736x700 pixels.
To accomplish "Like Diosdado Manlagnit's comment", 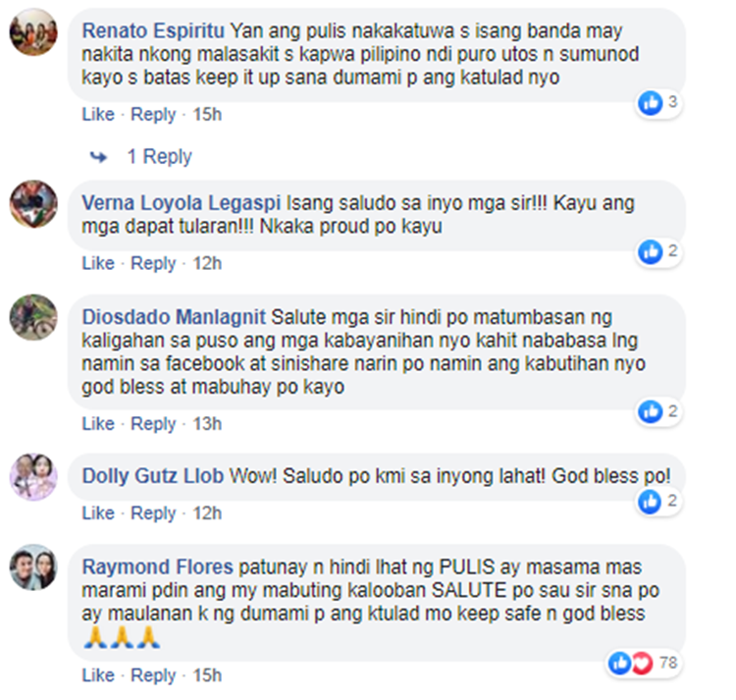I will click(x=98, y=423).
